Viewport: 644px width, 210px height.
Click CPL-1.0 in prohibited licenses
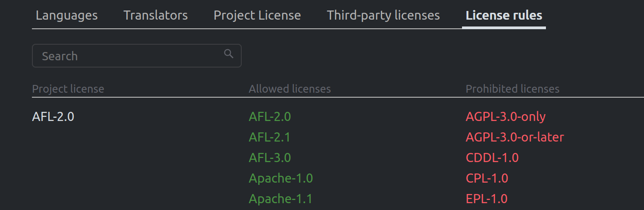click(487, 178)
